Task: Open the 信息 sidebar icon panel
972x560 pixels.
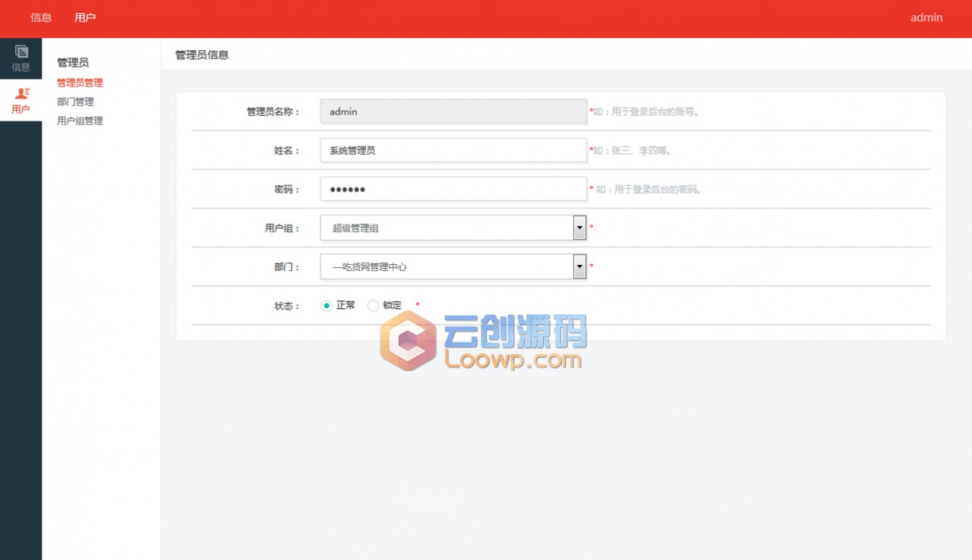Action: pos(21,58)
